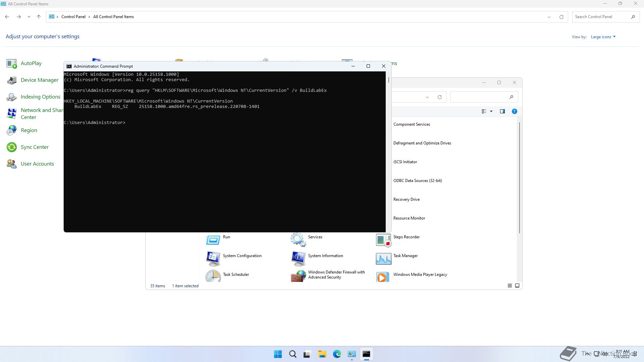Select the Task Manager icon
This screenshot has width=644, height=362.
pyautogui.click(x=383, y=258)
